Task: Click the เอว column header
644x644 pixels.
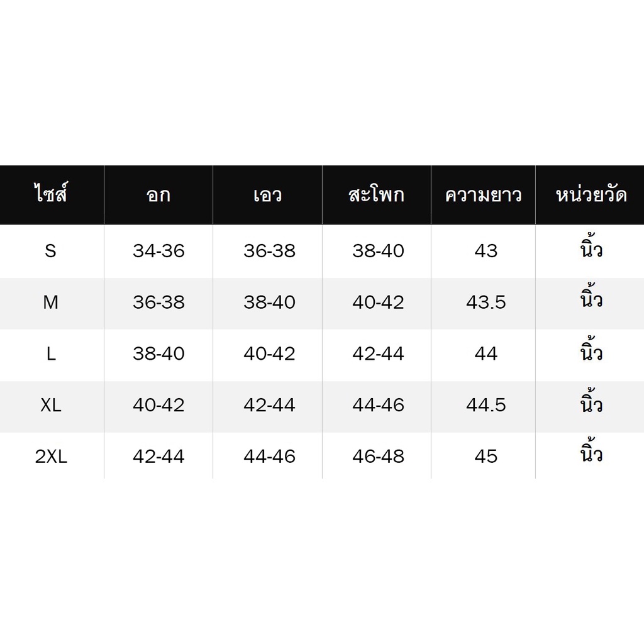Action: [267, 195]
